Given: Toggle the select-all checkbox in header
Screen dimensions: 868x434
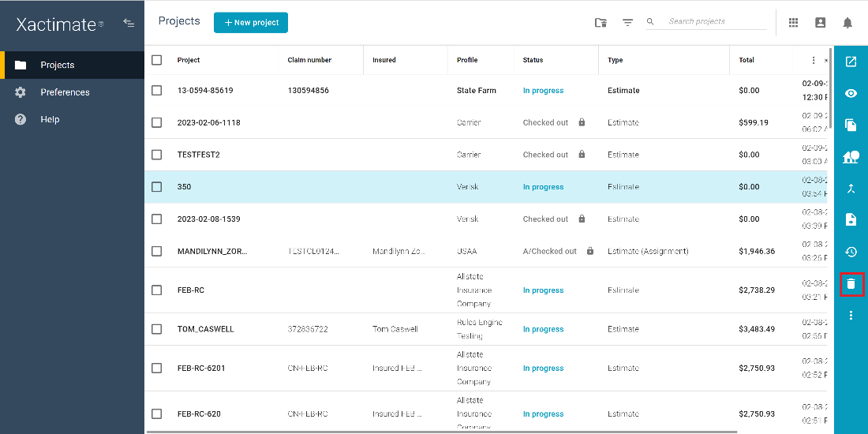Looking at the screenshot, I should [x=157, y=60].
